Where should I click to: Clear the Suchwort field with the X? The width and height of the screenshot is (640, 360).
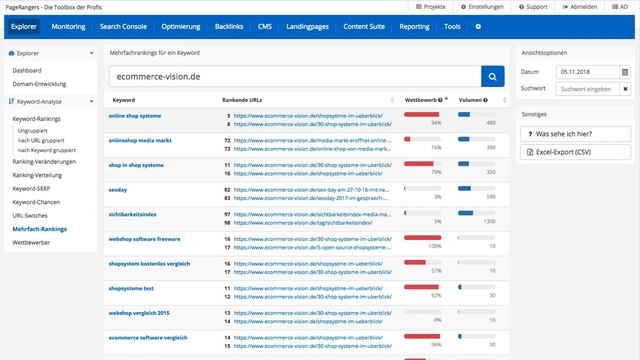pos(625,89)
